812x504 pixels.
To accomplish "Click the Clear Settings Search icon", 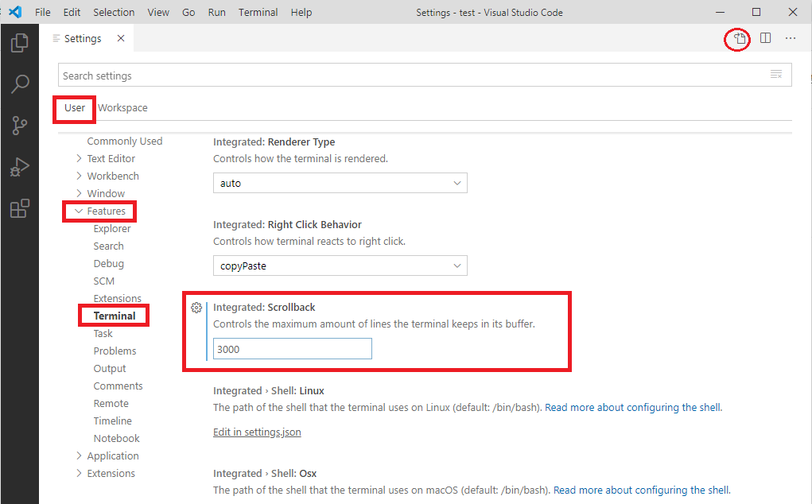I will (x=775, y=75).
